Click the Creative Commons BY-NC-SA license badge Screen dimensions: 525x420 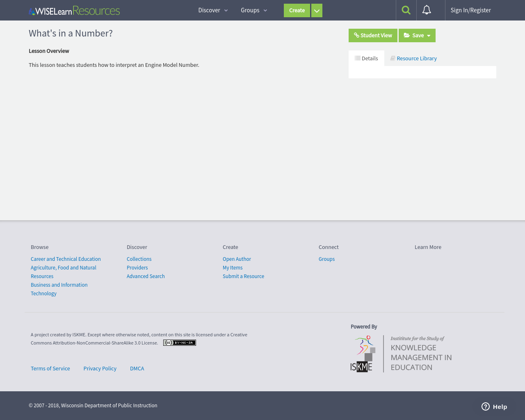click(180, 343)
